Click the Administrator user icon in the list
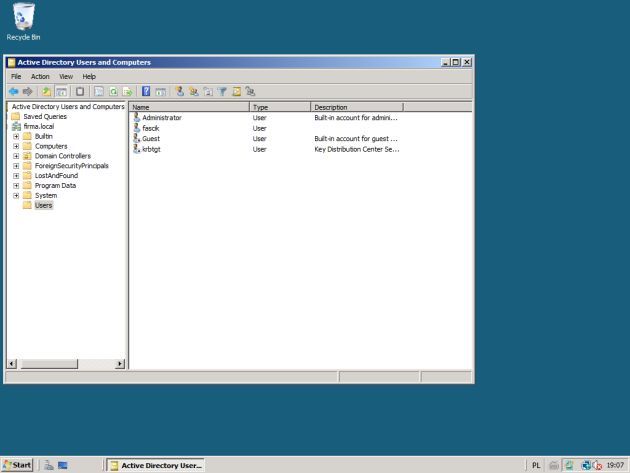630x473 pixels. tap(137, 117)
